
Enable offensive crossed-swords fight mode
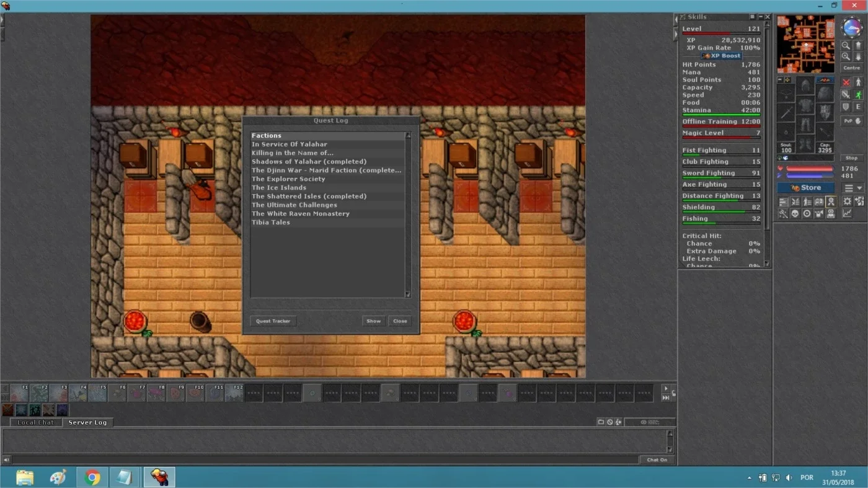coord(846,82)
